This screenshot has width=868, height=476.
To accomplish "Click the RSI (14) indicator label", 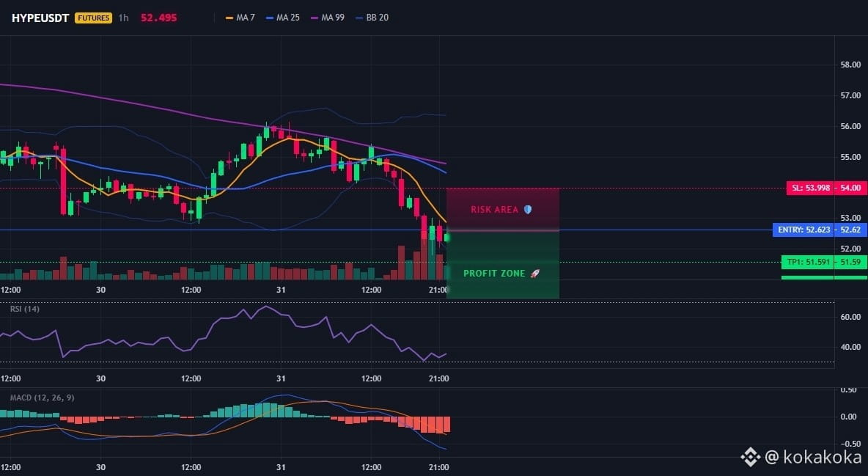I will click(x=25, y=309).
